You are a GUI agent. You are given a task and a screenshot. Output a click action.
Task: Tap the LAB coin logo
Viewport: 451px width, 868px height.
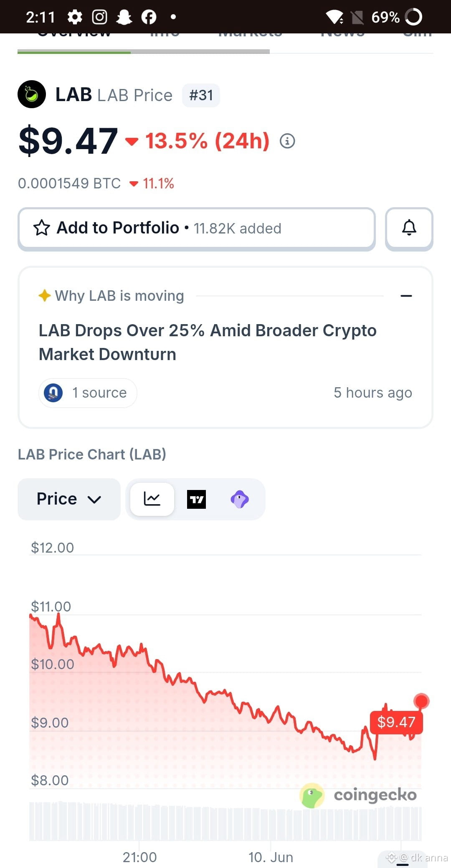coord(32,94)
